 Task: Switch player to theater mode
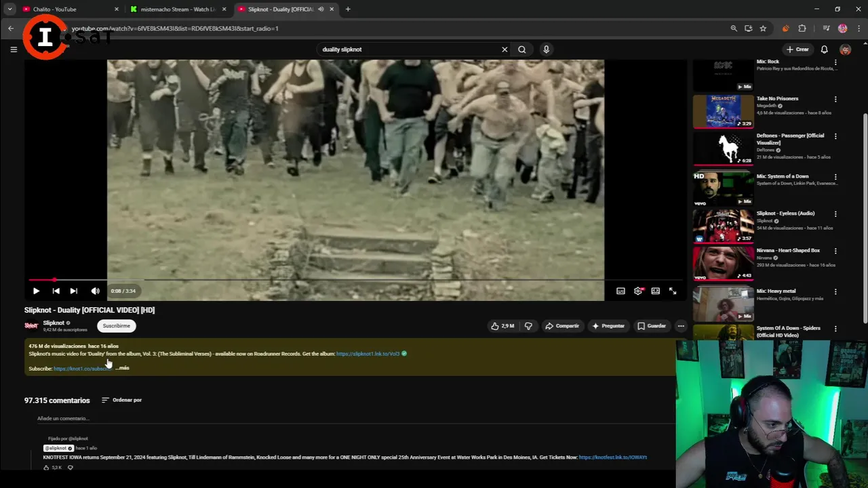tap(656, 291)
